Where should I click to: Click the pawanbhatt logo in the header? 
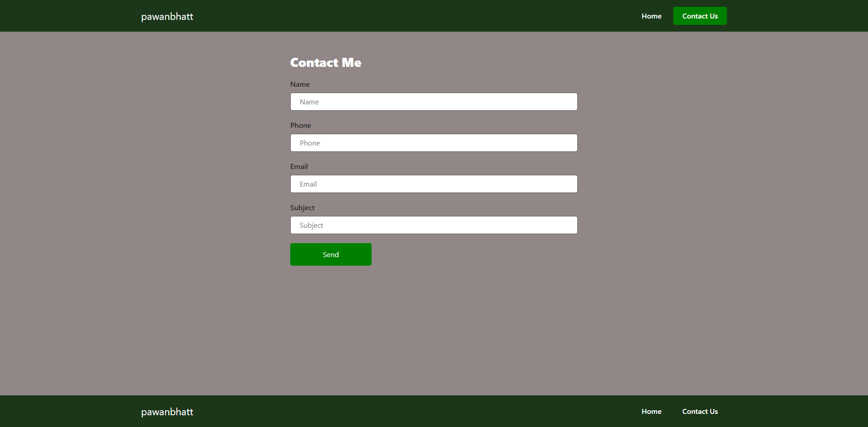(x=167, y=17)
